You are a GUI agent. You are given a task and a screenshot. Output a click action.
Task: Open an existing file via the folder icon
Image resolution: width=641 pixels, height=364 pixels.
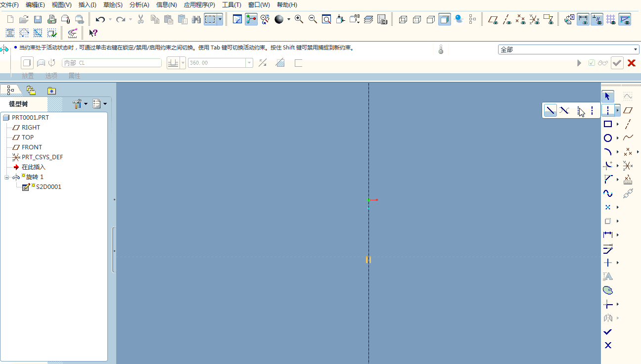[24, 19]
